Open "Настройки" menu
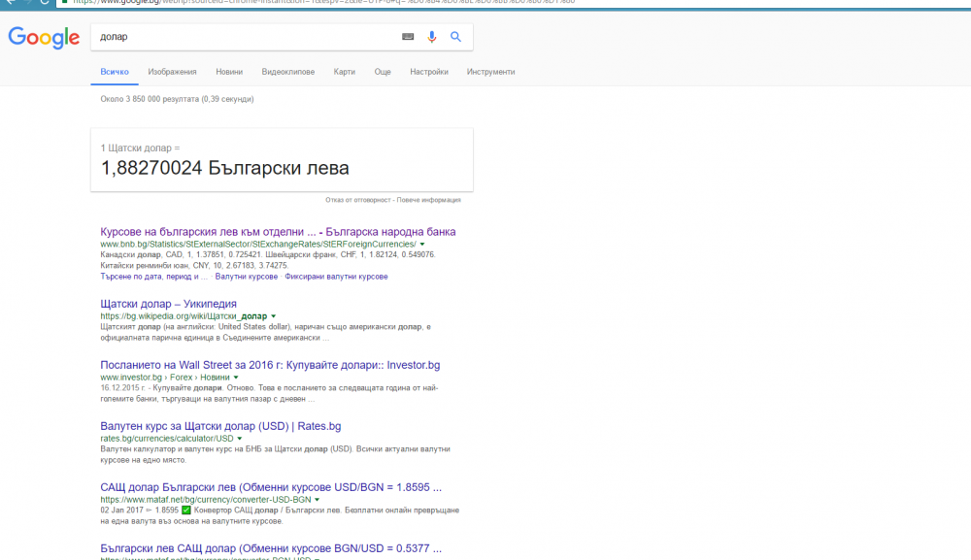The image size is (971, 560). (x=429, y=72)
